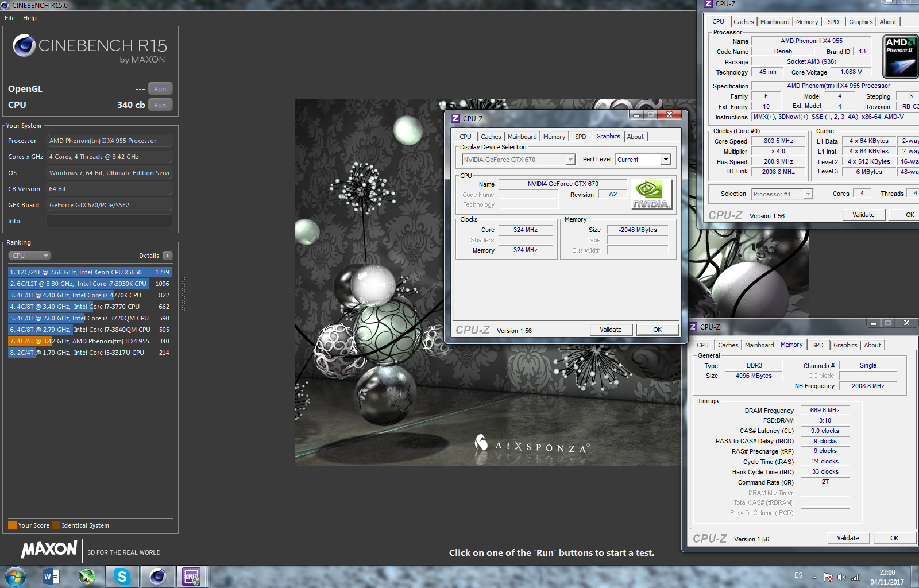Select ranking row Intel Xeon CPU X5650
Viewport: 919px width, 588px height.
pyautogui.click(x=90, y=272)
